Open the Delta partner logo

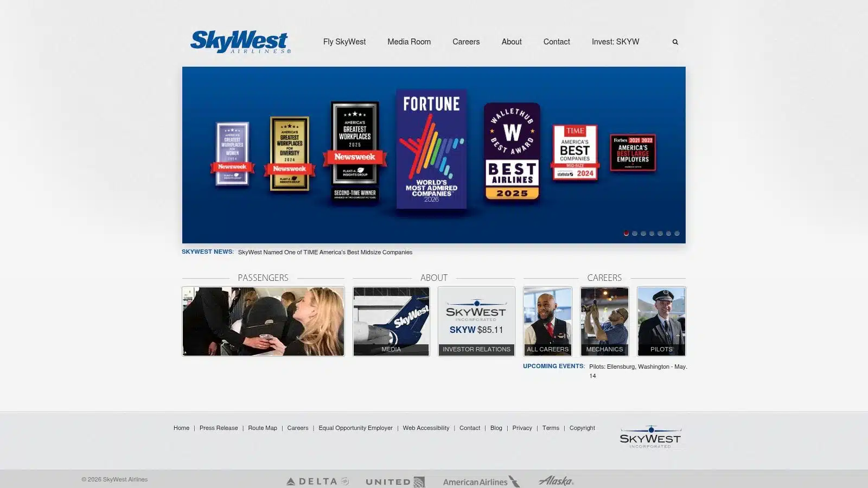(x=317, y=481)
